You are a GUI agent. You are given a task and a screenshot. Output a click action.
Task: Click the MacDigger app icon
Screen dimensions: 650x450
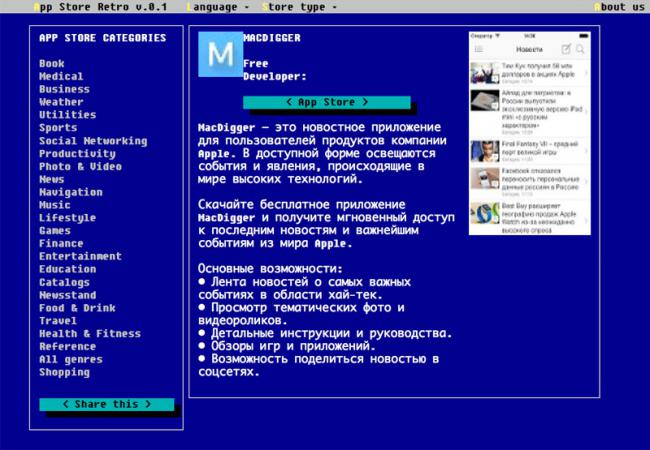point(217,56)
